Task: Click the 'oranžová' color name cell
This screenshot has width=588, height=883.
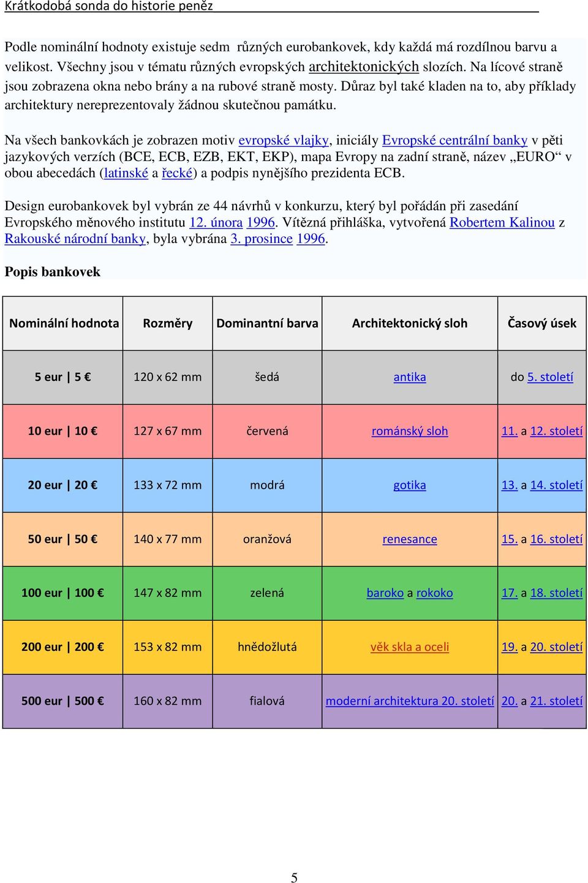Action: tap(267, 539)
